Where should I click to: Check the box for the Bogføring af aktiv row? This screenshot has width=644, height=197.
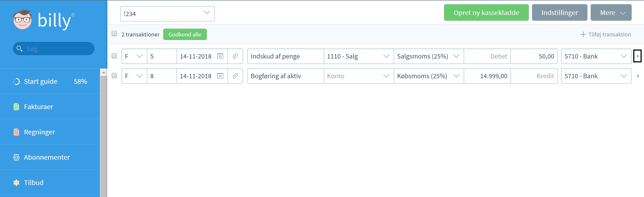(114, 75)
